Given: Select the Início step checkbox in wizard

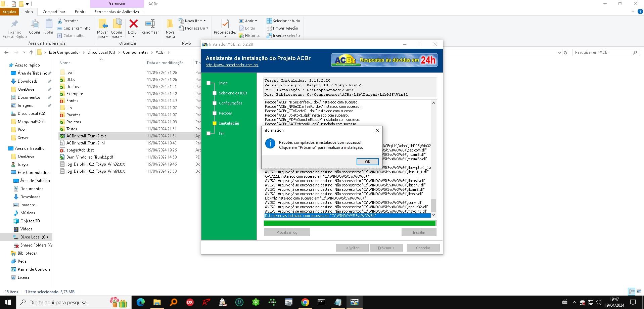Looking at the screenshot, I should click(x=209, y=83).
